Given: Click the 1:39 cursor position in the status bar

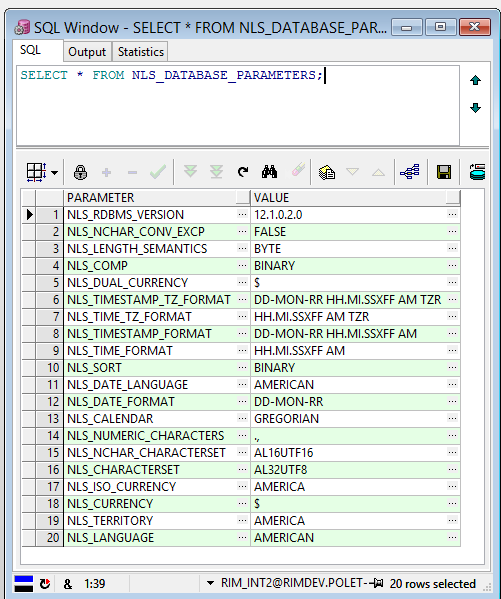Looking at the screenshot, I should pyautogui.click(x=94, y=584).
